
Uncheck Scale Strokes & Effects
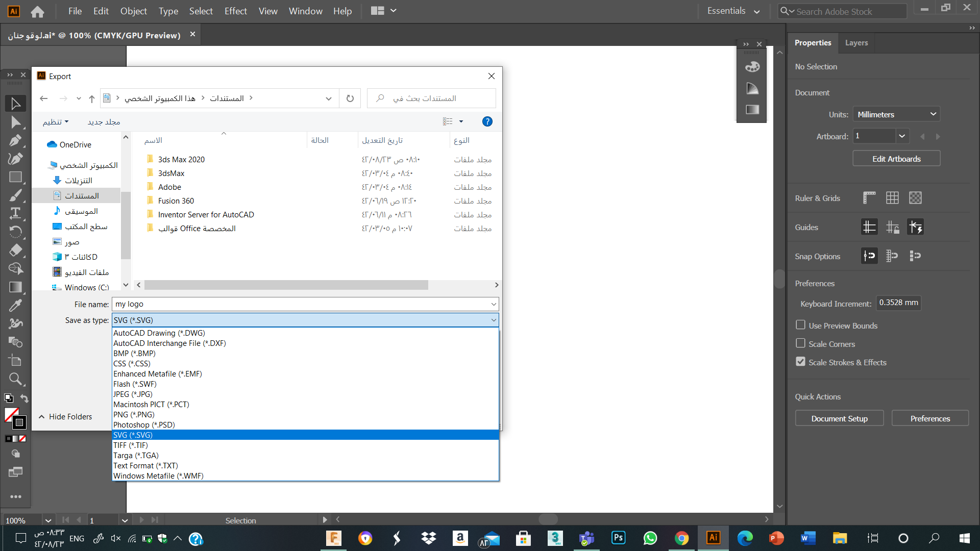[x=800, y=362]
